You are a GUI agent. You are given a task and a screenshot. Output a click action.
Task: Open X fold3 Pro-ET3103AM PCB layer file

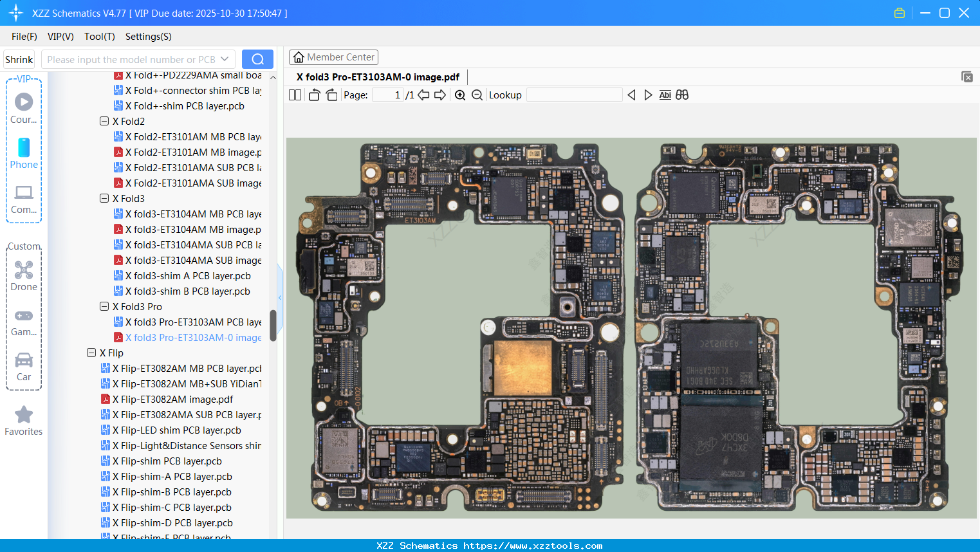click(188, 322)
